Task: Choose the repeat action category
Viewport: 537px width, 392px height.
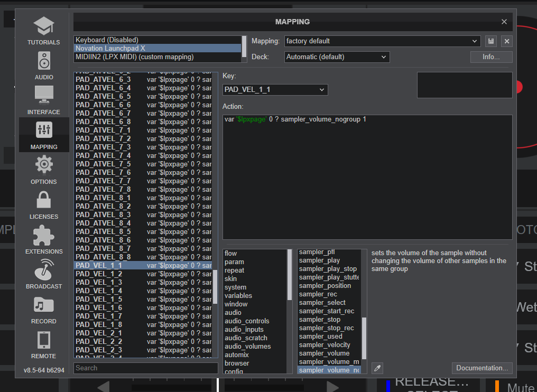Action: 255,270
